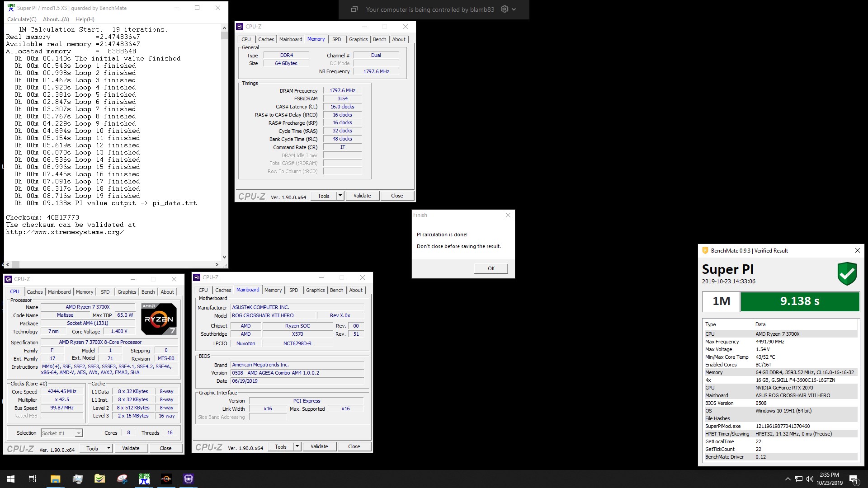Open the Action Center notification icon
Viewport: 868px width, 488px height.
pos(854,479)
